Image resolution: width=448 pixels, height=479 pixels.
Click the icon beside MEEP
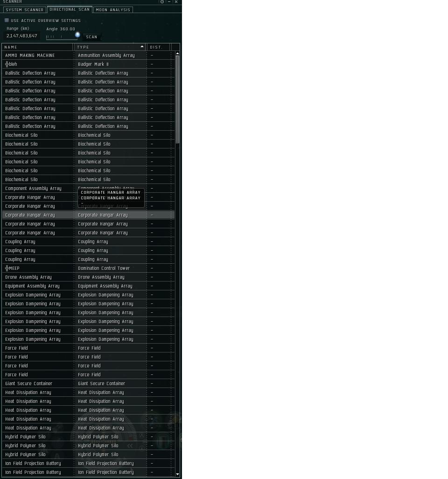[x=7, y=268]
